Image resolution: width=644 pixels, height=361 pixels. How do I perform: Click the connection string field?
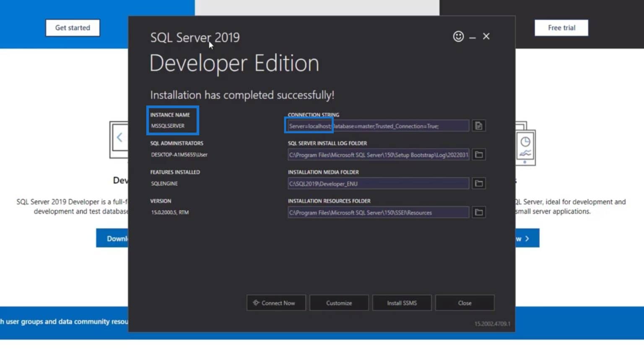378,126
